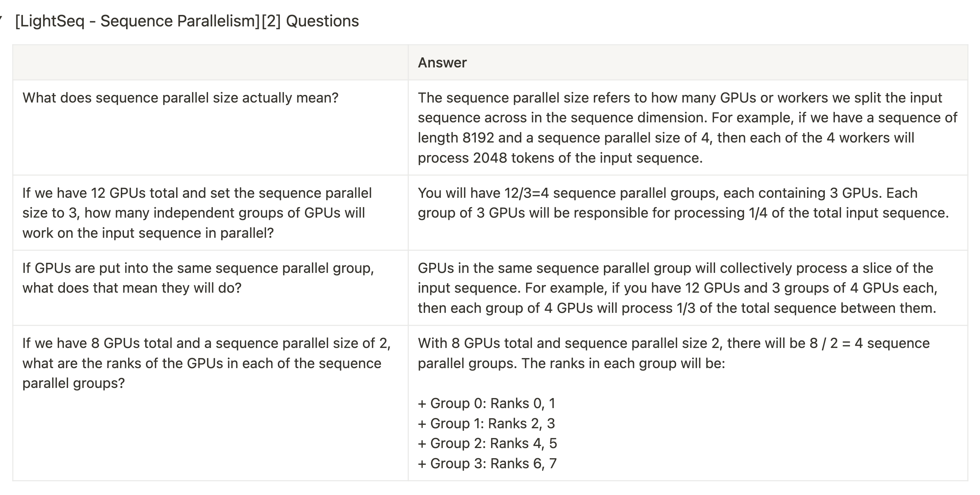Select the Answer column header cell
This screenshot has height=495, width=980.
pos(688,63)
